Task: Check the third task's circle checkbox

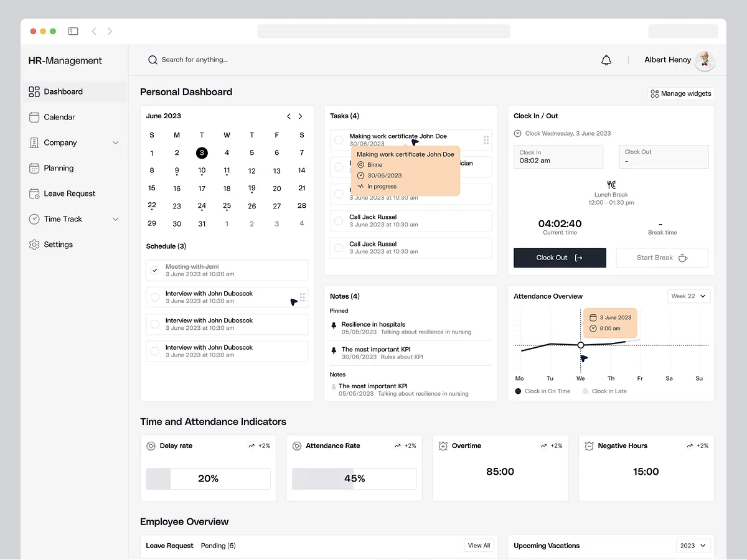Action: (x=339, y=194)
